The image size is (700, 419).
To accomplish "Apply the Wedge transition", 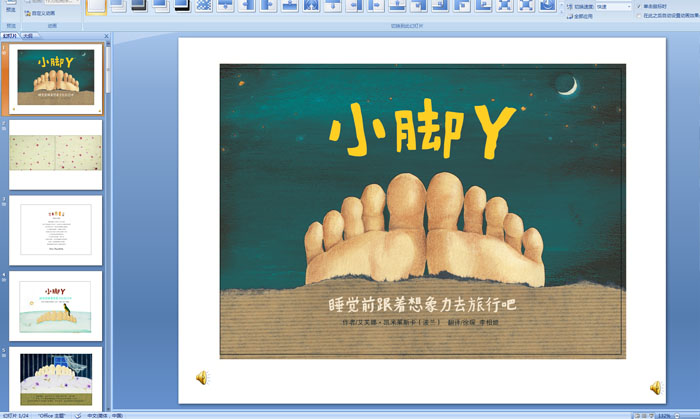I will point(311,5).
